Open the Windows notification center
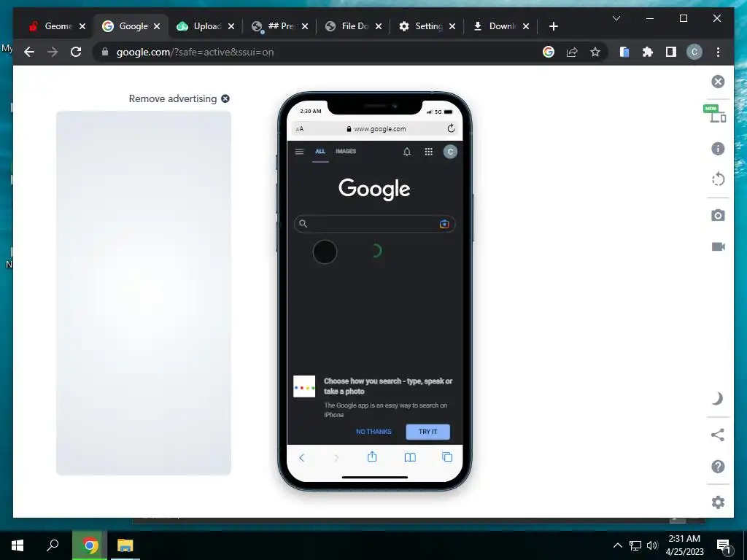This screenshot has width=747, height=560. (724, 546)
